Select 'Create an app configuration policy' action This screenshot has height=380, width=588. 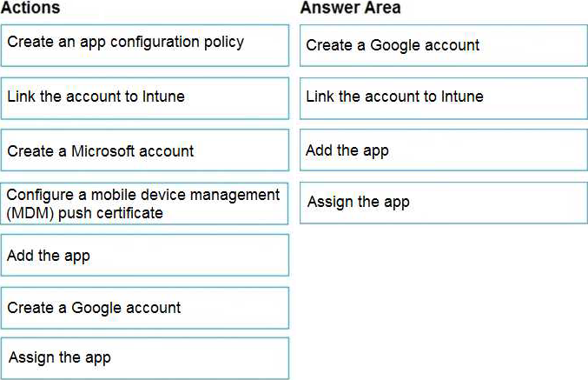click(144, 45)
